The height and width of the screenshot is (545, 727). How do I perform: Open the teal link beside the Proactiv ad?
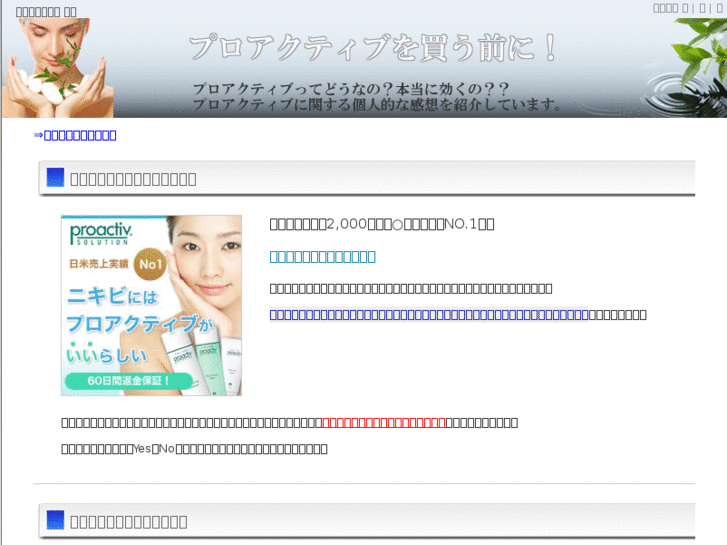coord(322,256)
